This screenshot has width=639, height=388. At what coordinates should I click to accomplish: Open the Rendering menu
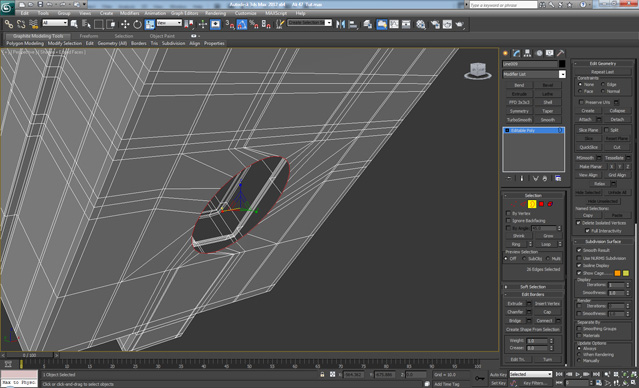[x=216, y=13]
